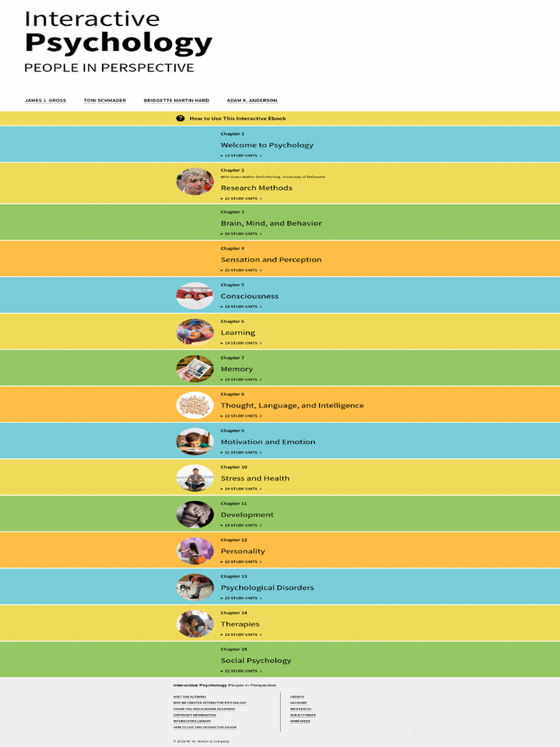Open Therapies chapter title

click(240, 624)
